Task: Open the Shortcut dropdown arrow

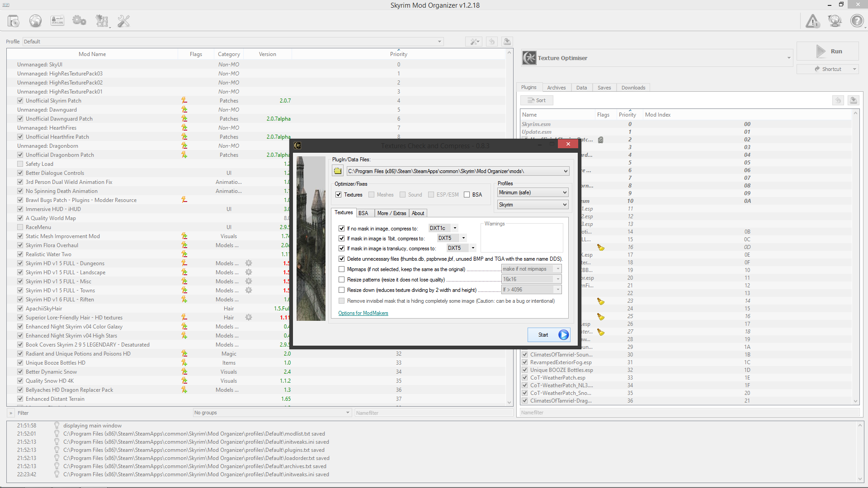Action: click(x=854, y=69)
